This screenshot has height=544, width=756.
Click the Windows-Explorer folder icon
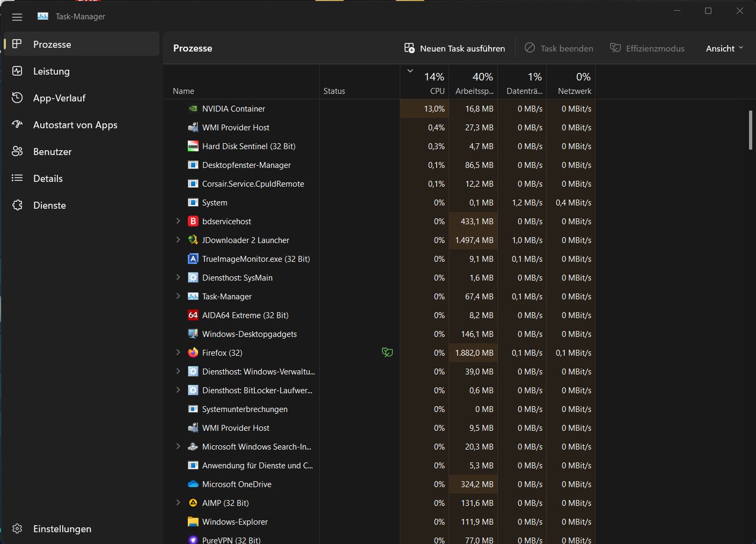click(193, 521)
